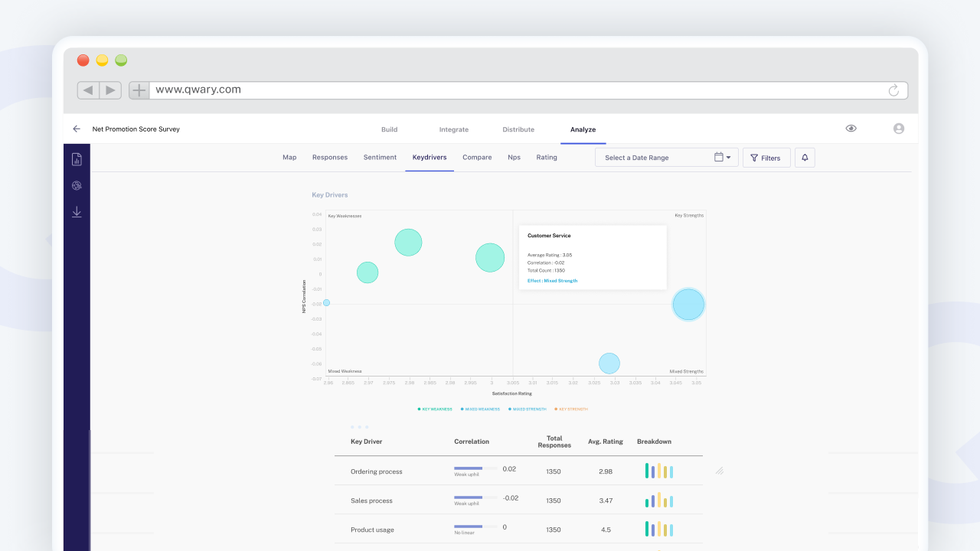The image size is (980, 551).
Task: Click the browser reload icon
Action: 893,90
